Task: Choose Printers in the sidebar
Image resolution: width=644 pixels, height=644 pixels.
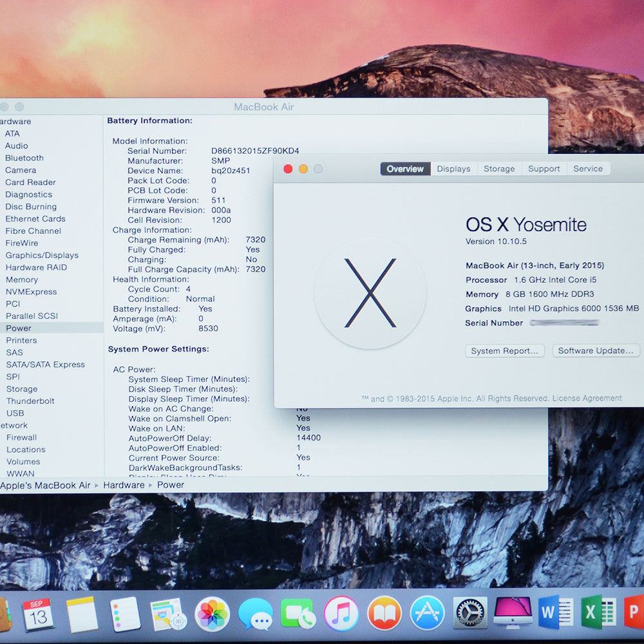Action: pos(21,340)
